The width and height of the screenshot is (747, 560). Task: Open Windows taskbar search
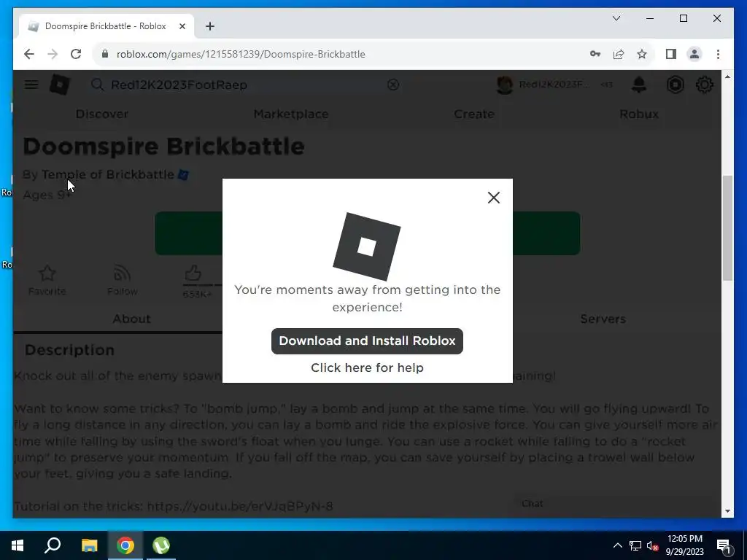pyautogui.click(x=53, y=545)
